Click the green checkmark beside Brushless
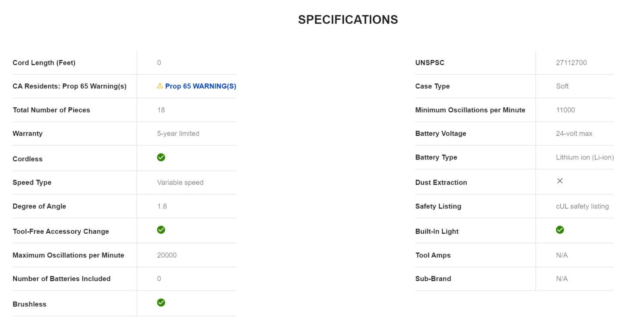The height and width of the screenshot is (322, 644). [x=161, y=303]
